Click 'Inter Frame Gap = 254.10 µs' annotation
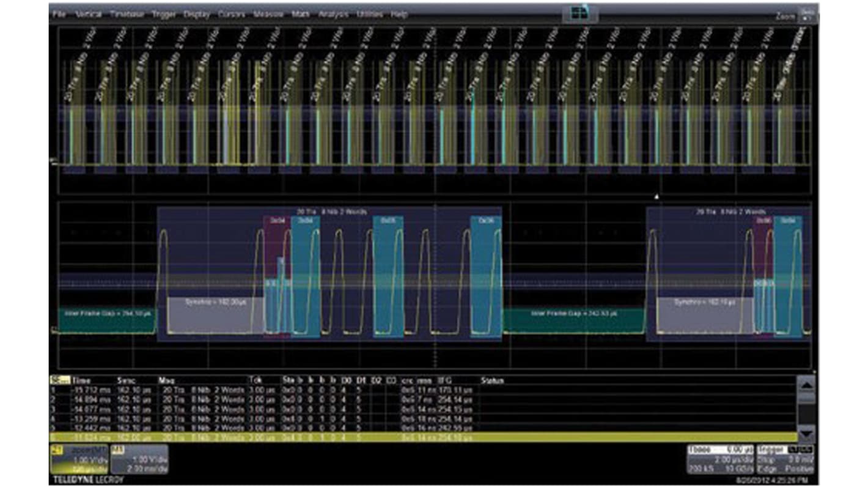 [x=108, y=313]
